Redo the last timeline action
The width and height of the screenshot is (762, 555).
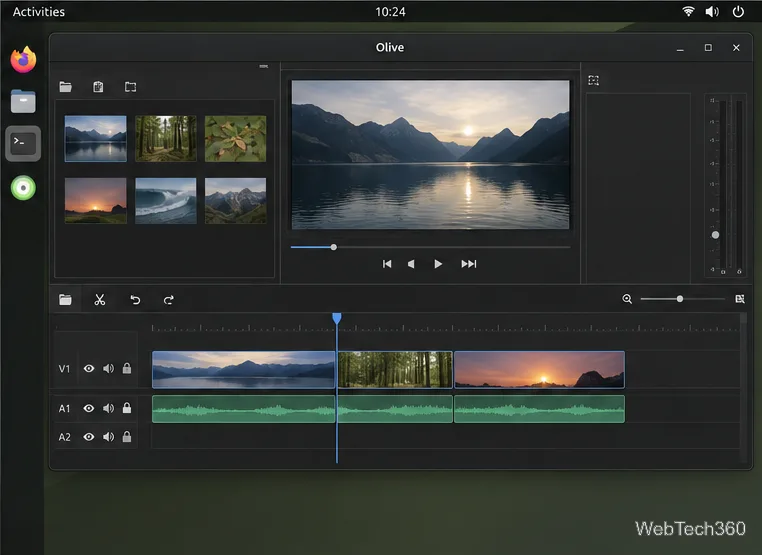[169, 300]
